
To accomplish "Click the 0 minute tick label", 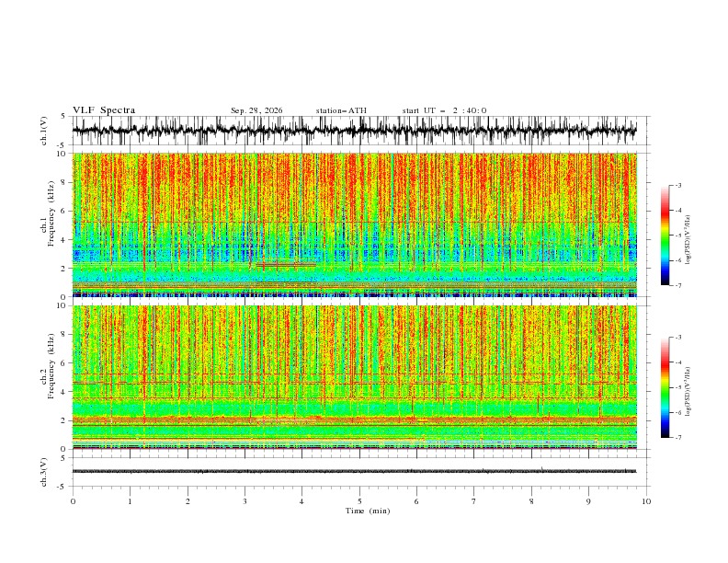I will [x=73, y=501].
